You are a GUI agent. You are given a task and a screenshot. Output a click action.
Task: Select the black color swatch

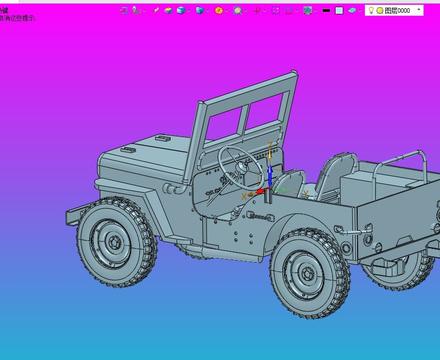click(326, 11)
